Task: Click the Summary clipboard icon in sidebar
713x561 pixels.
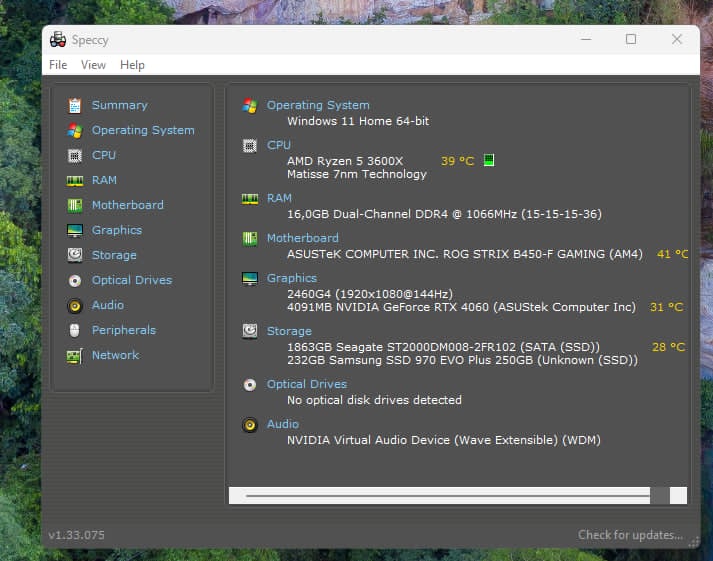Action: (75, 105)
